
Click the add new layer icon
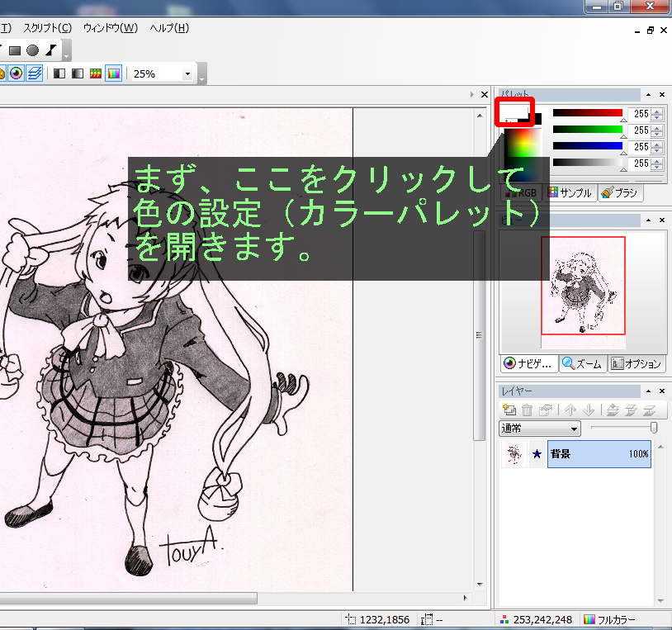coord(509,410)
